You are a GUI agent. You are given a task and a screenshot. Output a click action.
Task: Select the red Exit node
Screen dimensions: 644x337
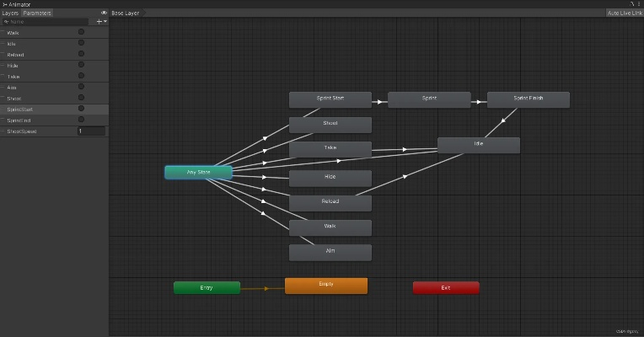[x=446, y=287]
